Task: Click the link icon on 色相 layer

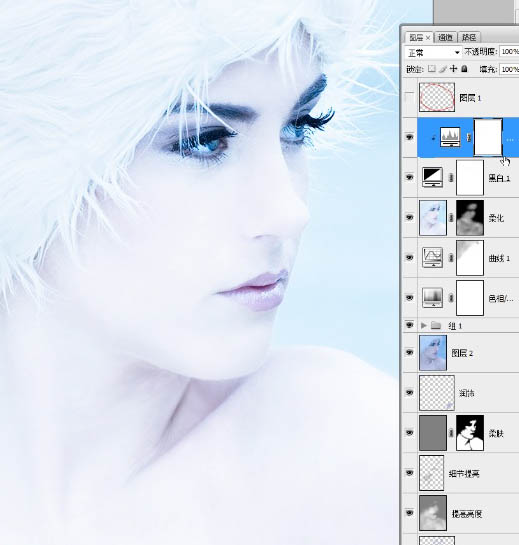Action: pos(451,298)
